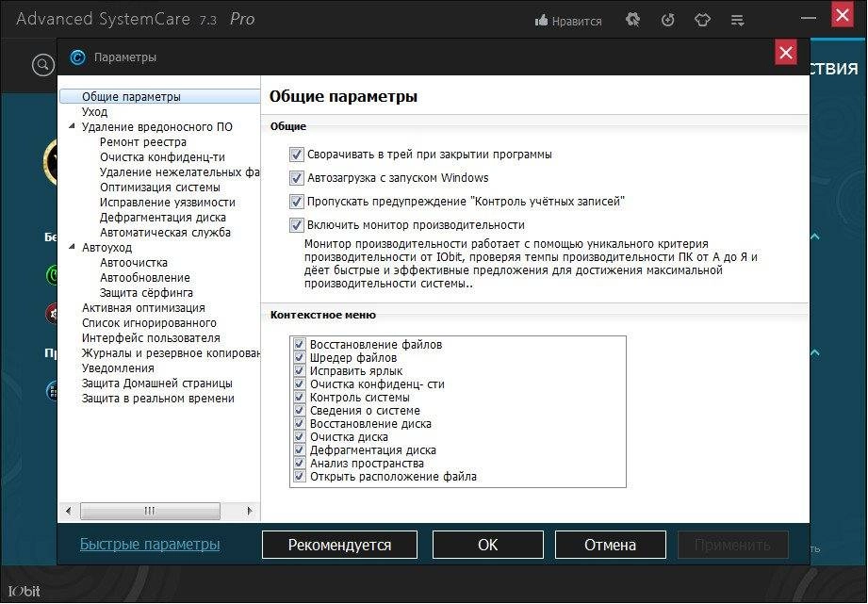This screenshot has height=604, width=868.
Task: Click the blue Параметры dialog logo icon
Action: (77, 57)
